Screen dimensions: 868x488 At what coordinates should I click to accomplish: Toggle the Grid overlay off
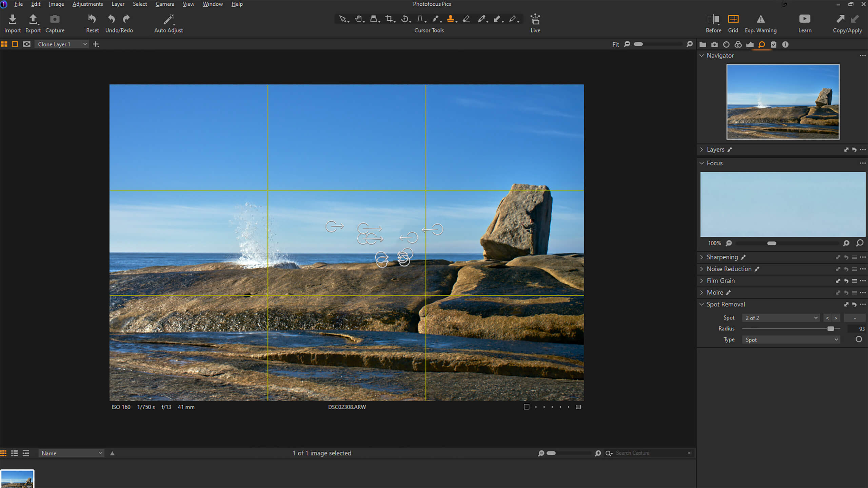(733, 19)
